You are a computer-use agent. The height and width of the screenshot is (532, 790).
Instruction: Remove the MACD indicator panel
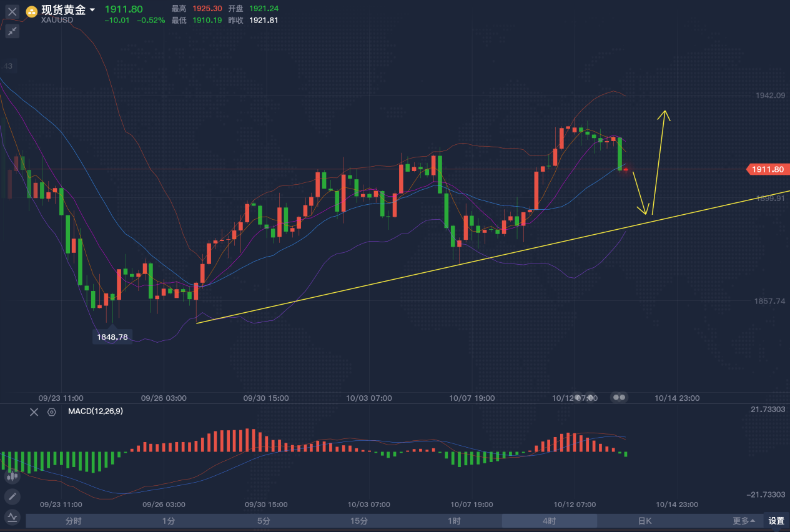pos(34,412)
